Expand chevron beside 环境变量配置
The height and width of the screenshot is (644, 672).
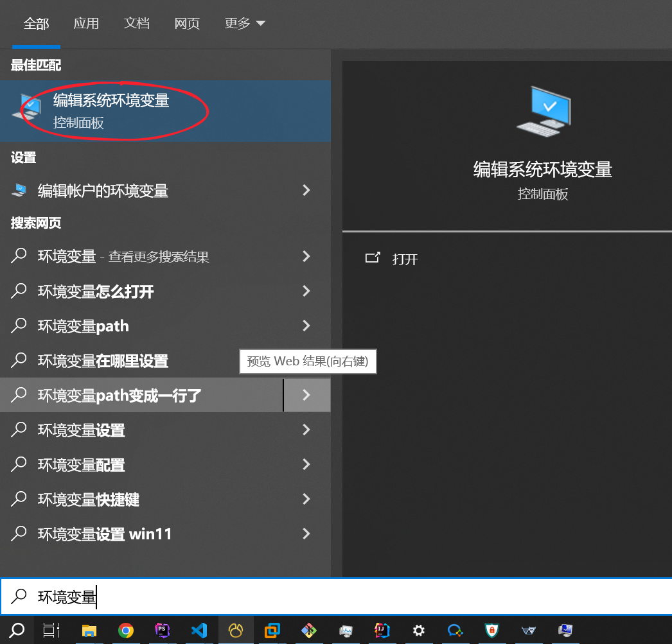[306, 464]
